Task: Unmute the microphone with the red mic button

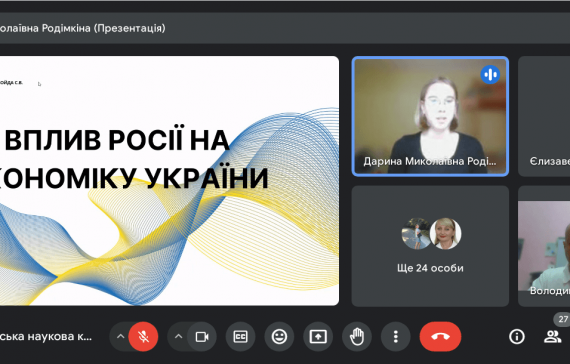Action: pyautogui.click(x=143, y=337)
